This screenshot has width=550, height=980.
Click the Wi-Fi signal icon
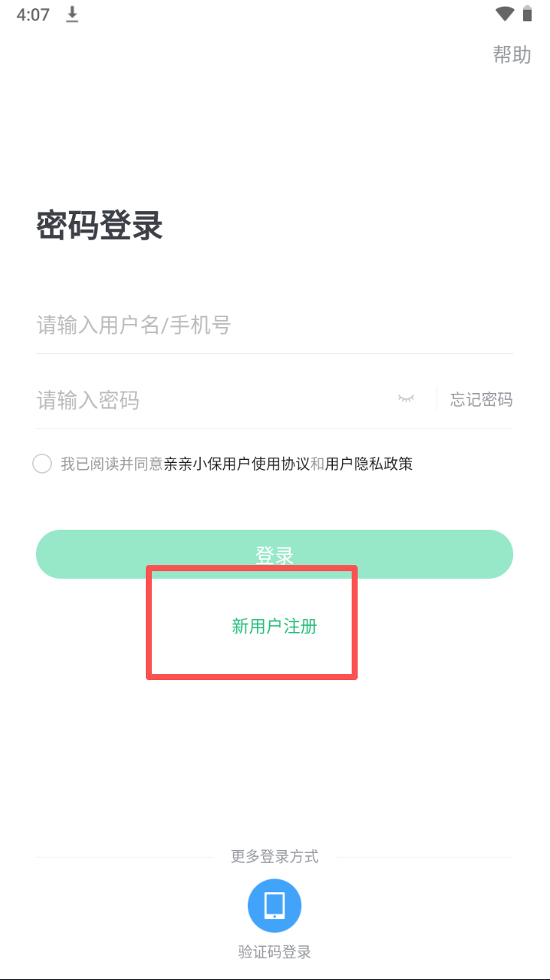click(x=504, y=14)
